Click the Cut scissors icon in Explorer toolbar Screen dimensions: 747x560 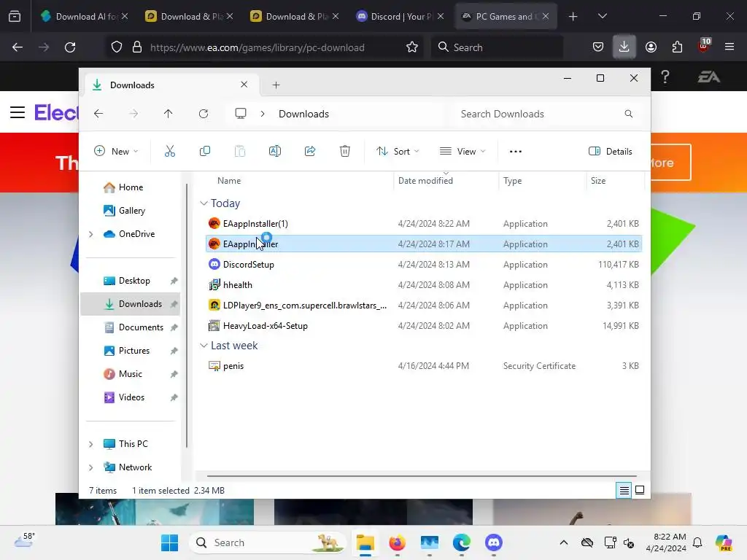(169, 152)
